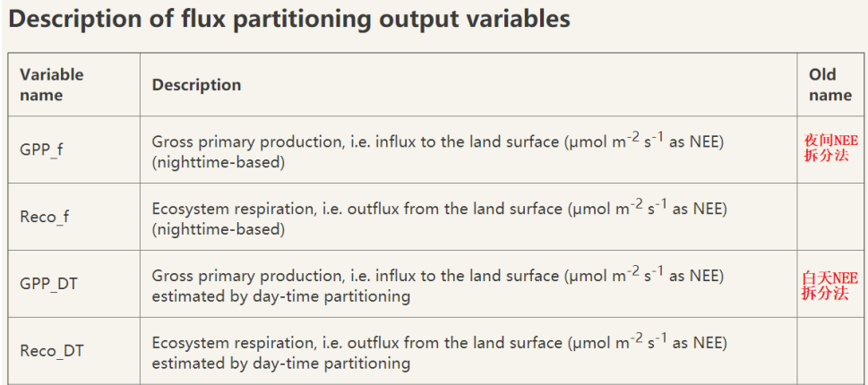Click the empty Old name cell for Reco_DT
This screenshot has height=385, width=868.
coord(830,351)
